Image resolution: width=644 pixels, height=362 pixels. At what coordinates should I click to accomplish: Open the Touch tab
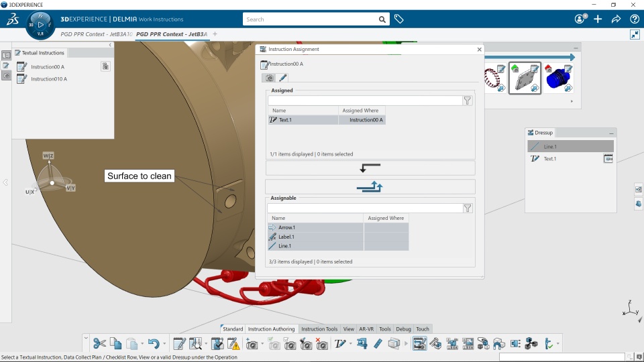point(422,328)
